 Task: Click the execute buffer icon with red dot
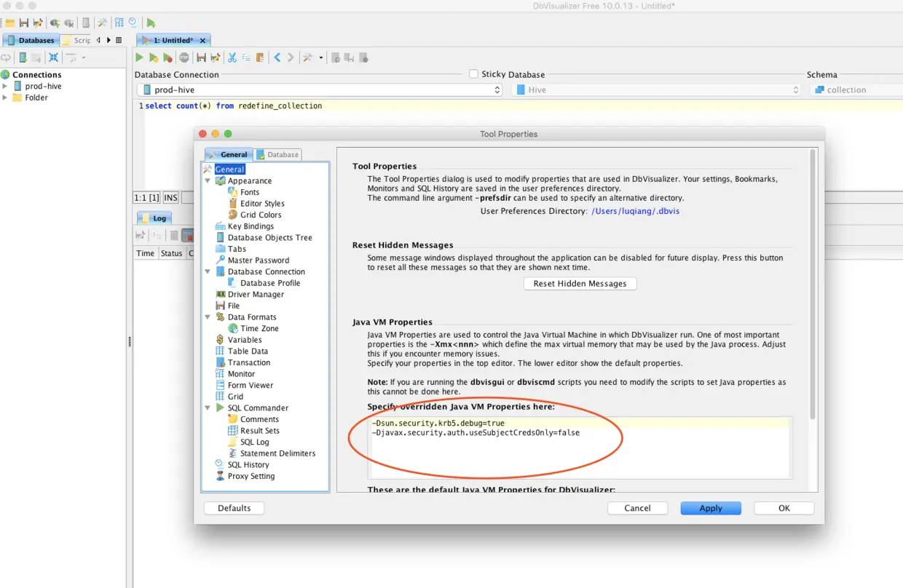(x=167, y=57)
